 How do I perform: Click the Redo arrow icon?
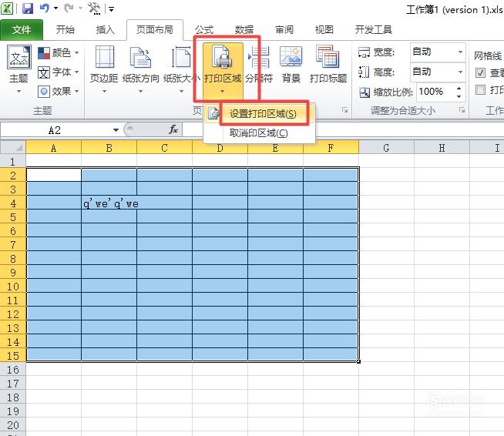pos(69,8)
